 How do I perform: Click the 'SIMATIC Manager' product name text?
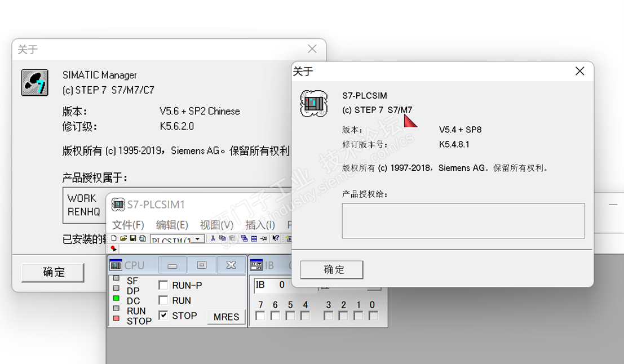pos(99,75)
